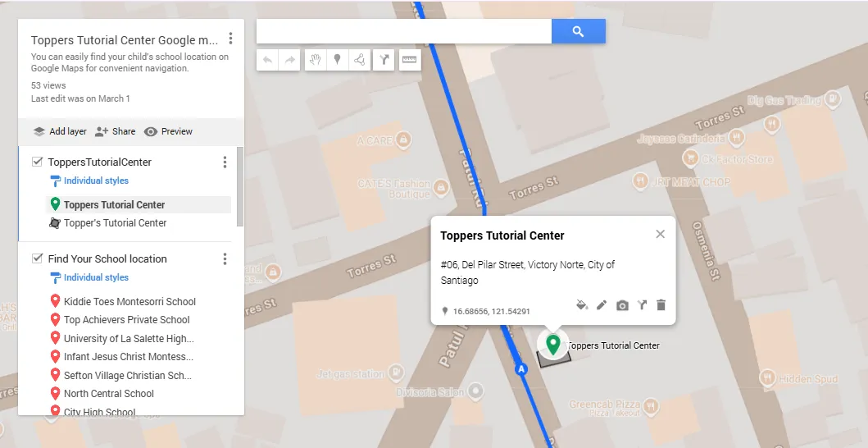
Task: Click Add layer
Action: tap(60, 131)
